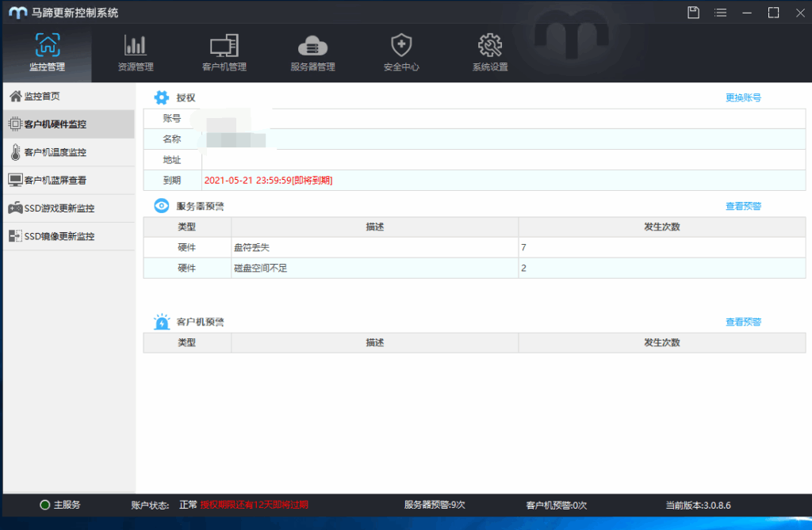The height and width of the screenshot is (530, 812).
Task: Click 查看预警 link for 服务器预警
Action: [743, 207]
